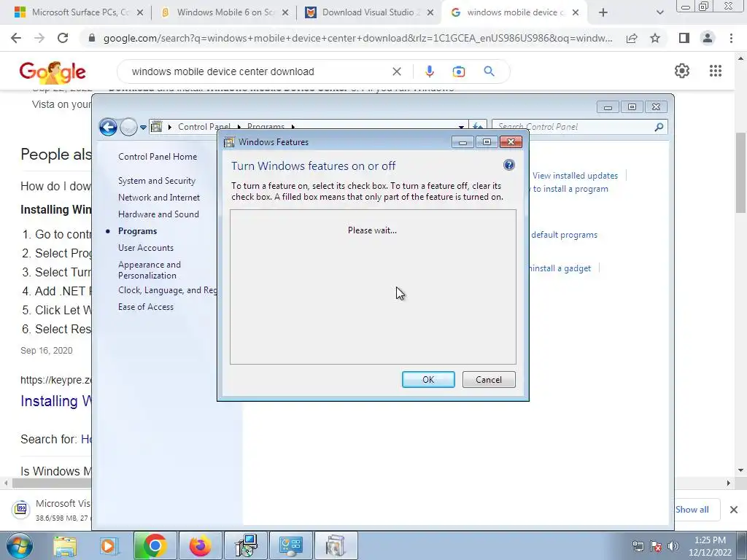Close the Chrome downloads bar
Screen dimensions: 747x560
(734, 510)
